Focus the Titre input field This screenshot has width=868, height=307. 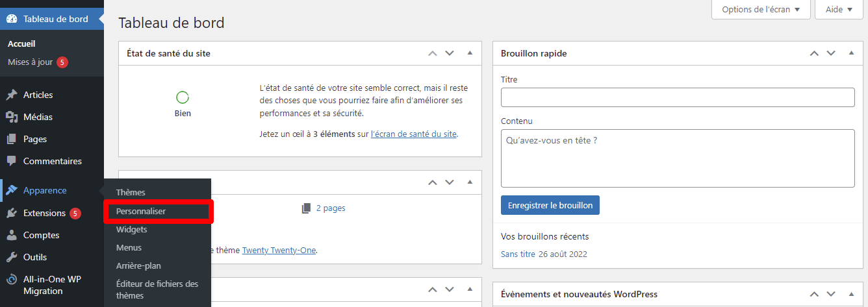click(678, 97)
